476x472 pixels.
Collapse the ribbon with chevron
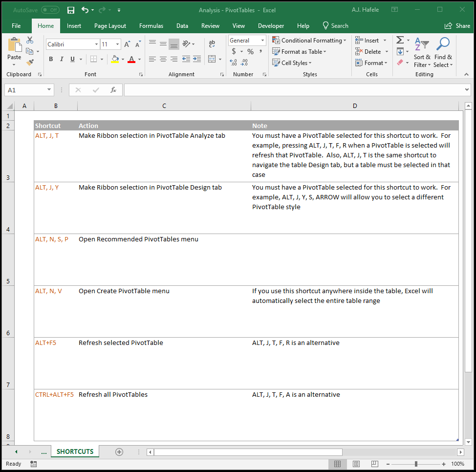[466, 74]
